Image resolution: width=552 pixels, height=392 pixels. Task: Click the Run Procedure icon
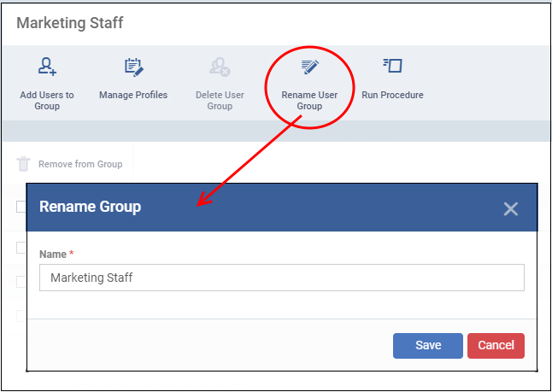[x=392, y=66]
